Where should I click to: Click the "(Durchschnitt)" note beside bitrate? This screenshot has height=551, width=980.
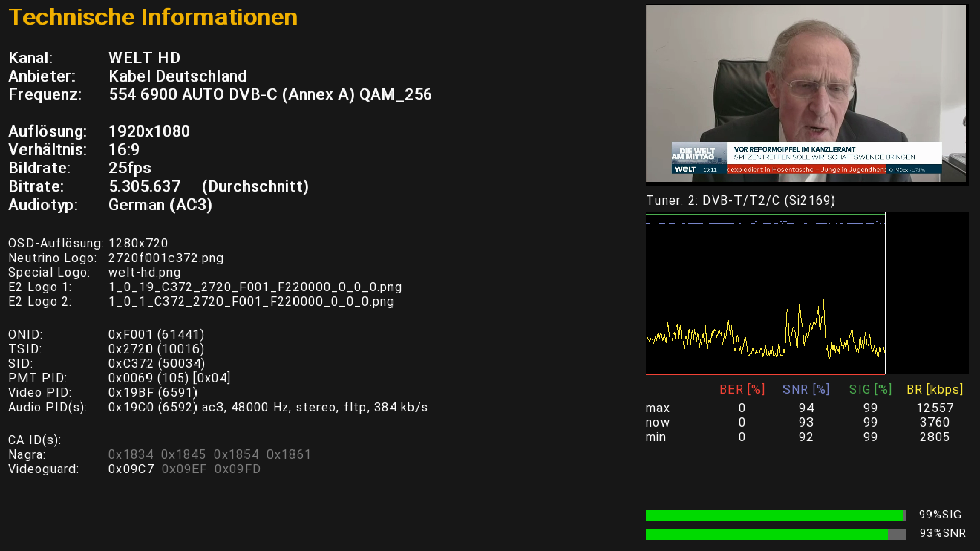coord(255,186)
